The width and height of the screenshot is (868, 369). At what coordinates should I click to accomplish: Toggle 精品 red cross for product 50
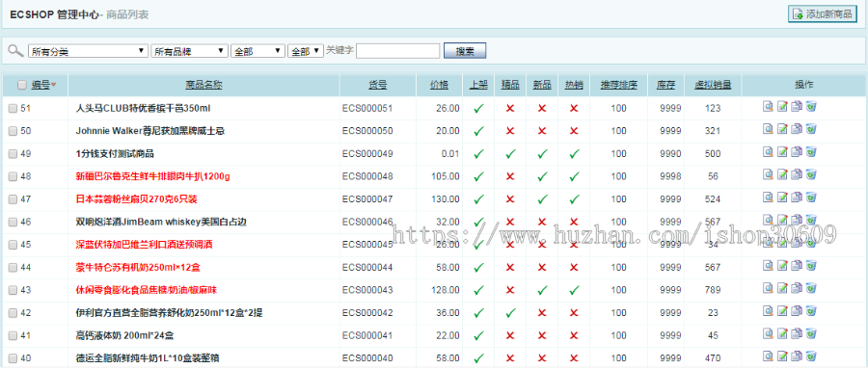tap(510, 131)
